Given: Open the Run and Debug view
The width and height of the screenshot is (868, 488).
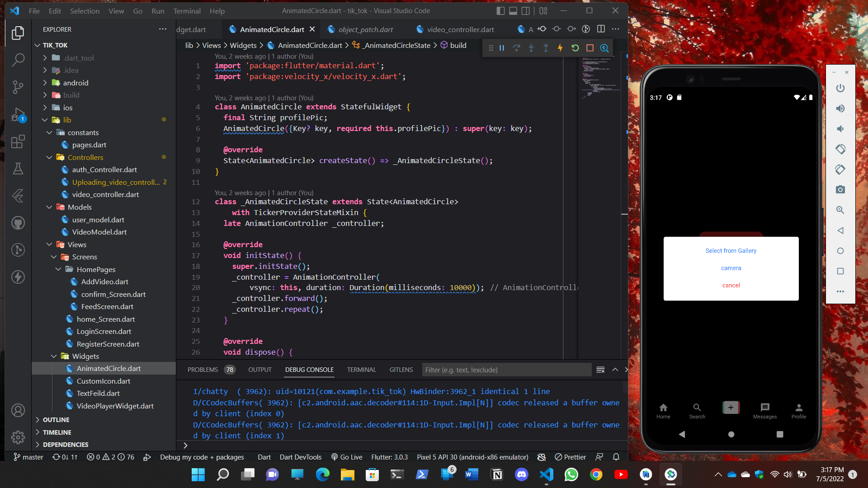Looking at the screenshot, I should (x=18, y=115).
